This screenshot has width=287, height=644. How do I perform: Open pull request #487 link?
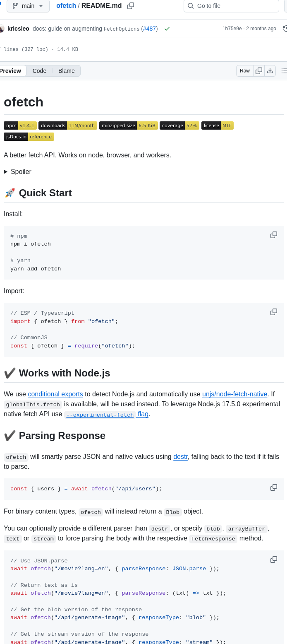150,29
